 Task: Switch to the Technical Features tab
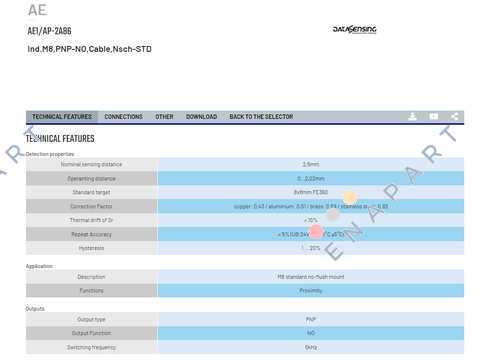tap(62, 117)
